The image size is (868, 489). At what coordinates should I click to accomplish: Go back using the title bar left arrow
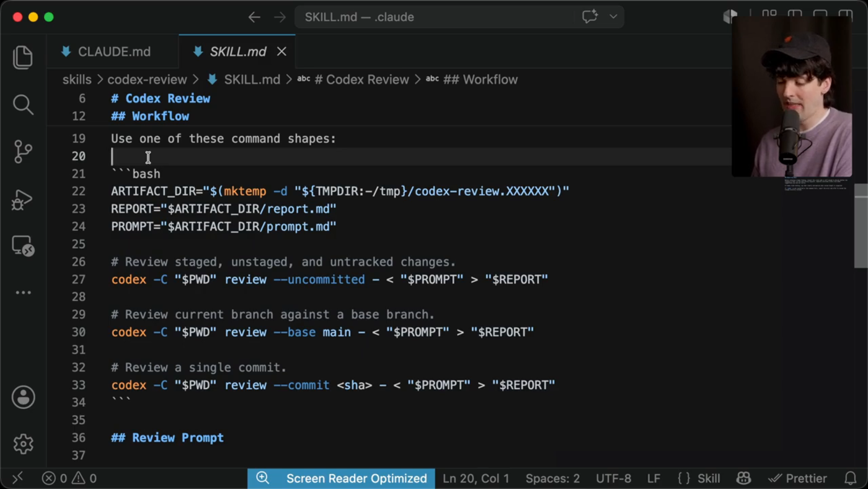(x=254, y=17)
